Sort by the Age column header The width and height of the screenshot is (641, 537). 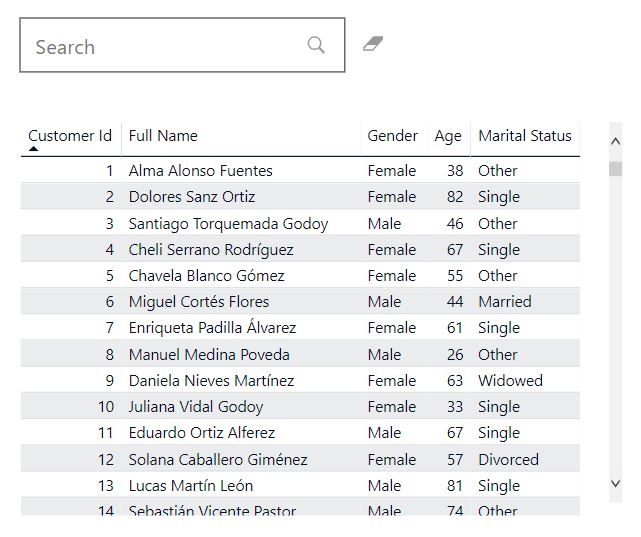[x=448, y=136]
